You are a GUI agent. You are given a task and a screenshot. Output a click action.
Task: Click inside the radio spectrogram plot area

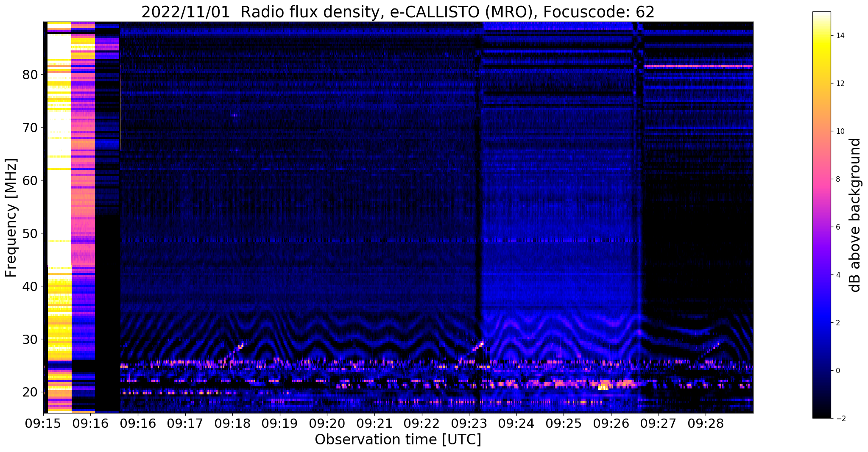(x=398, y=217)
